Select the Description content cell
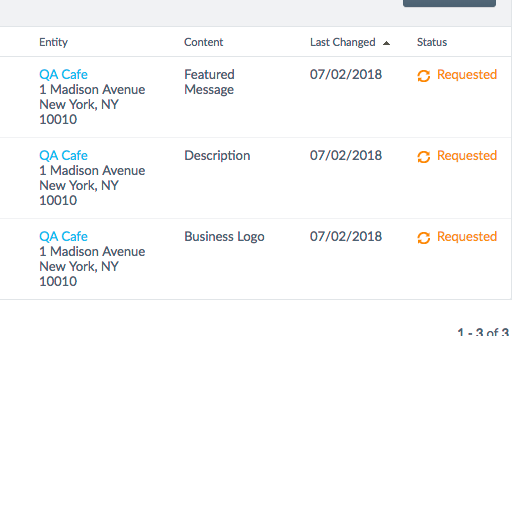 (x=217, y=156)
